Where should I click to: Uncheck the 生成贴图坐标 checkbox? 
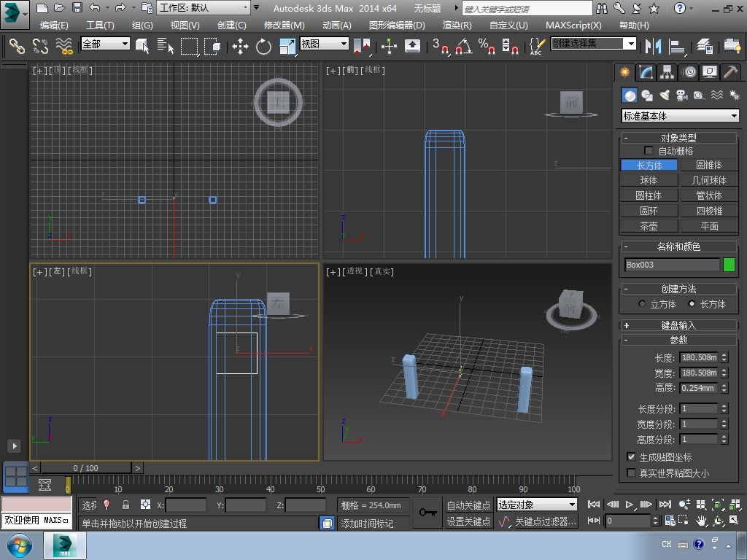pos(632,457)
